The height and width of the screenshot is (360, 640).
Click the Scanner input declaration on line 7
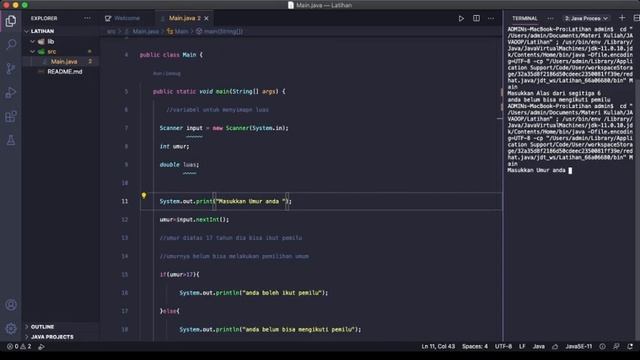click(x=224, y=128)
